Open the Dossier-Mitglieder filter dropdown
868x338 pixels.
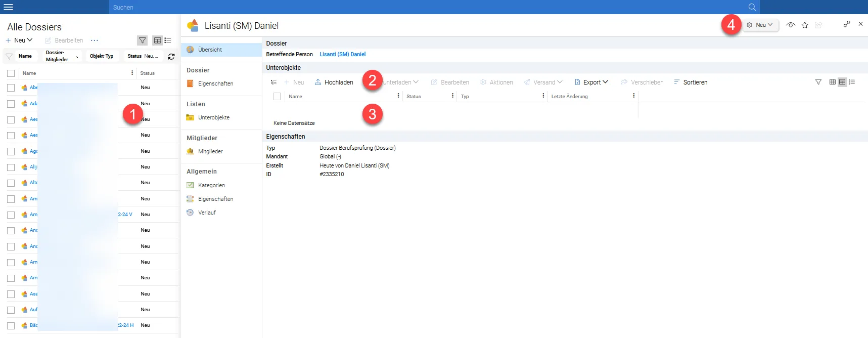[x=63, y=56]
